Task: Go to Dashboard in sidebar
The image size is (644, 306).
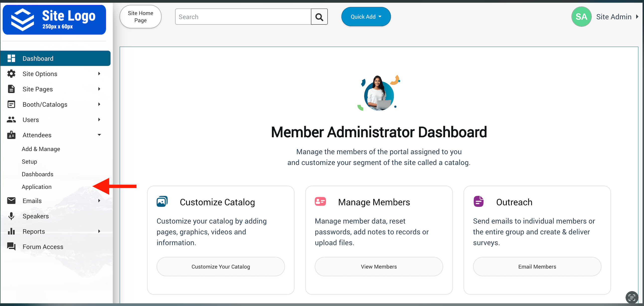Action: [x=38, y=58]
